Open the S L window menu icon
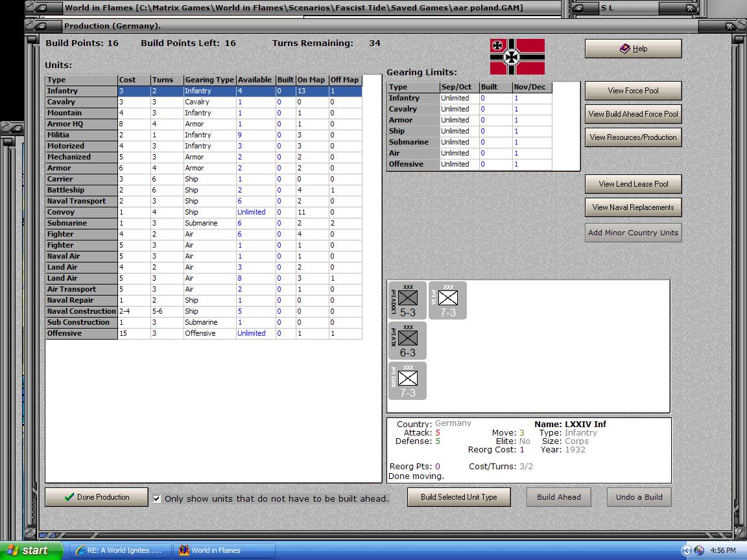The width and height of the screenshot is (747, 560). coord(578,8)
